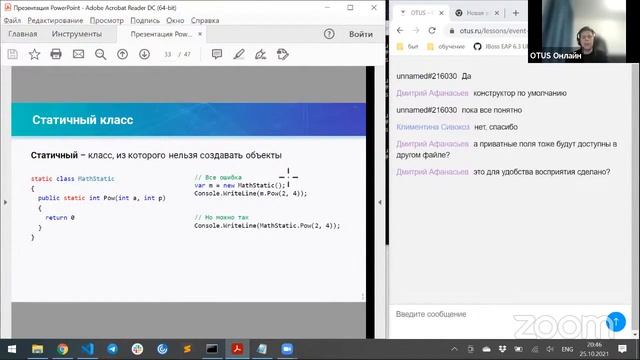The image size is (640, 360).
Task: Select the highlight pen tool
Action: pyautogui.click(x=239, y=54)
